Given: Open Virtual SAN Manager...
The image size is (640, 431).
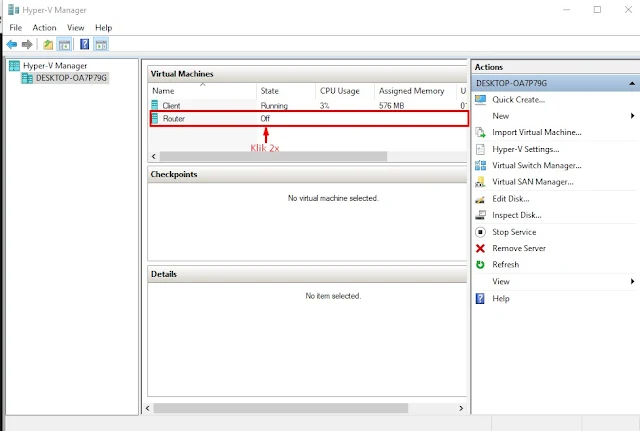Looking at the screenshot, I should (533, 182).
